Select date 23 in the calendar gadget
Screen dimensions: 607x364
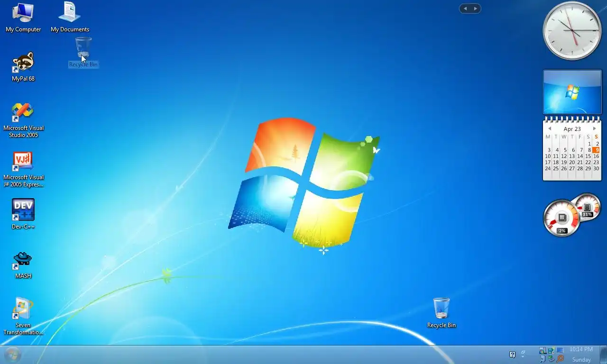tap(596, 162)
